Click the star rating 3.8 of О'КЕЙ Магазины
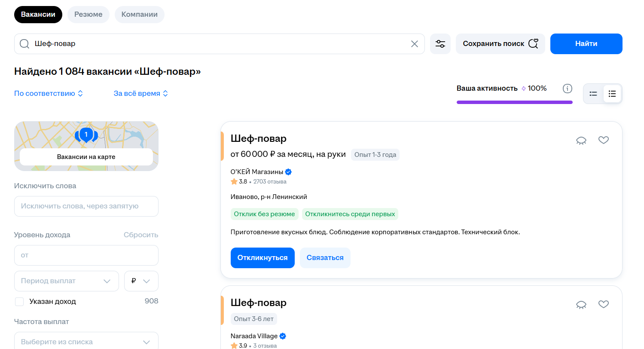644x349 pixels. tap(239, 181)
